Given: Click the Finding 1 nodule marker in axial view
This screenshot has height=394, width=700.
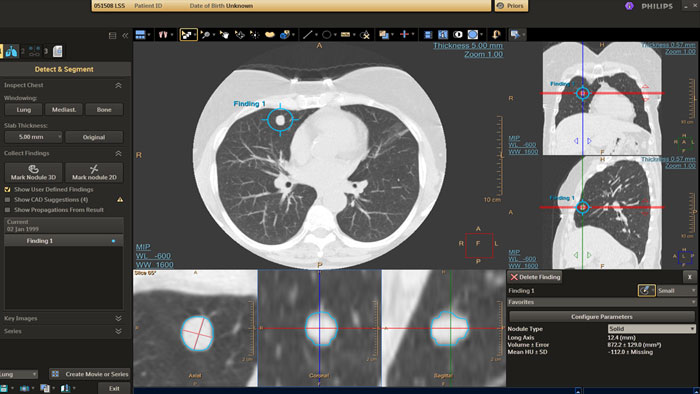Looking at the screenshot, I should click(x=280, y=120).
